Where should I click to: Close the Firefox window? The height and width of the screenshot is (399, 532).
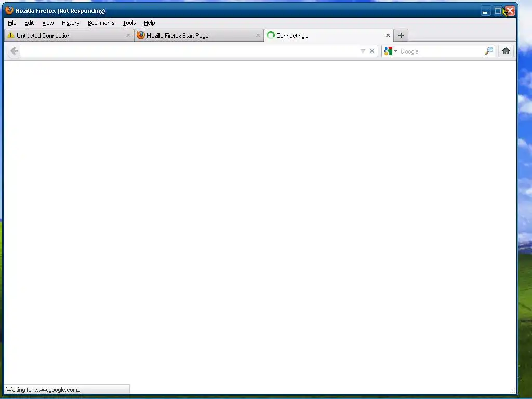coord(510,11)
